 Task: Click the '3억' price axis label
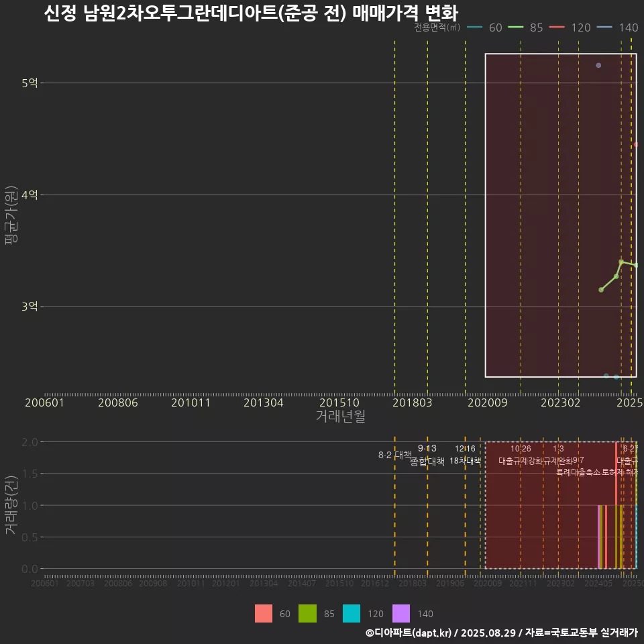click(30, 307)
